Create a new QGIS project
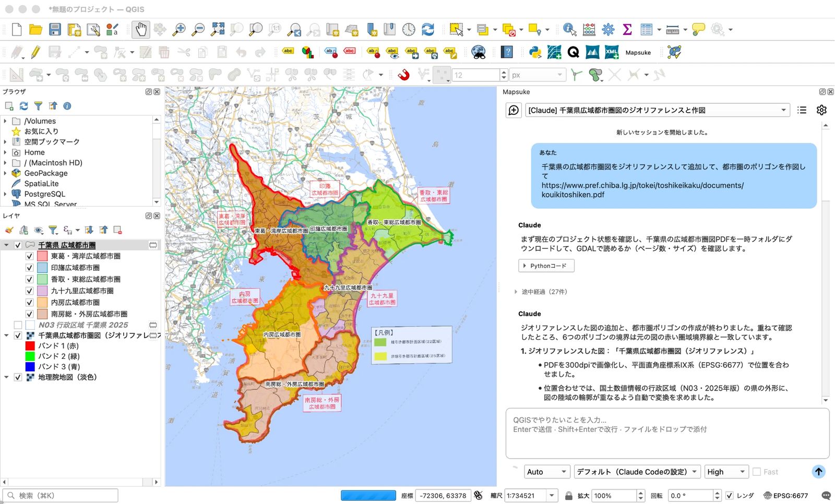This screenshot has width=835, height=504. [17, 29]
